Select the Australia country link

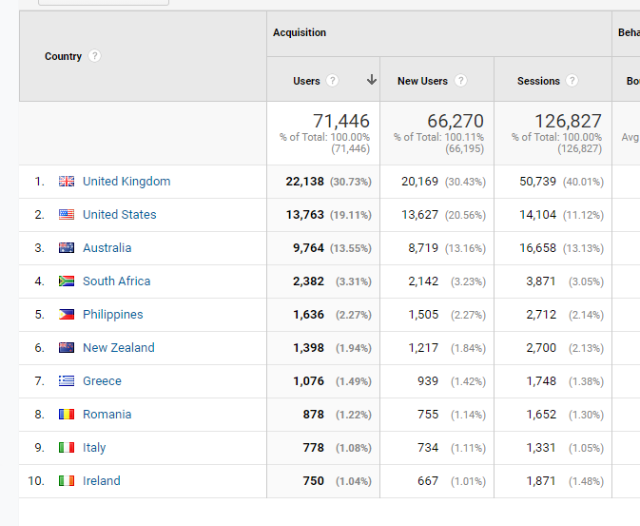pos(106,248)
